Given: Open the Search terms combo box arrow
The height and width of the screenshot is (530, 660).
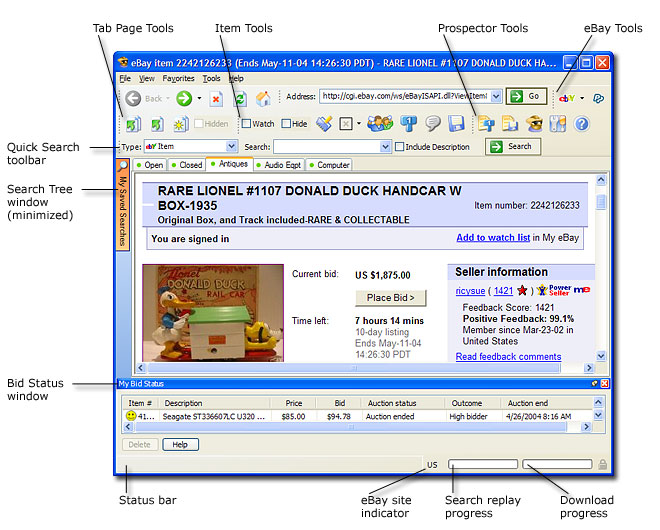Looking at the screenshot, I should (x=385, y=146).
